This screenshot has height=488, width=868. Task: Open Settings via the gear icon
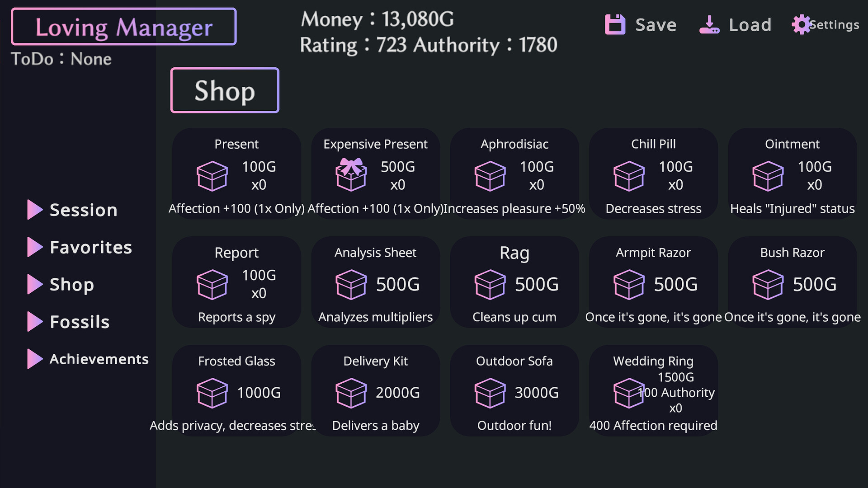[x=801, y=24]
